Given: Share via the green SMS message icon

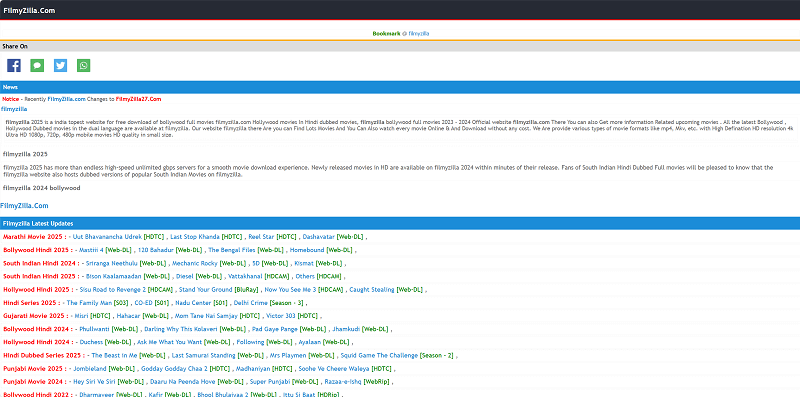Looking at the screenshot, I should coord(37,65).
